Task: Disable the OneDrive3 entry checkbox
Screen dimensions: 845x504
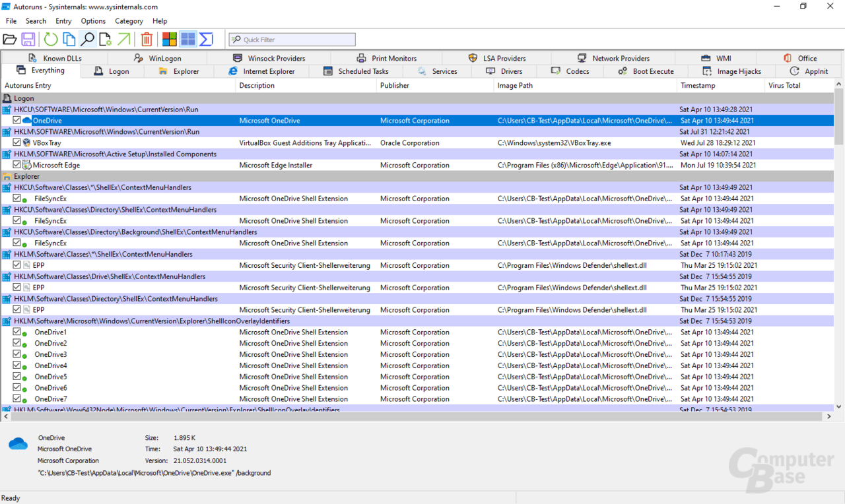Action: click(17, 354)
